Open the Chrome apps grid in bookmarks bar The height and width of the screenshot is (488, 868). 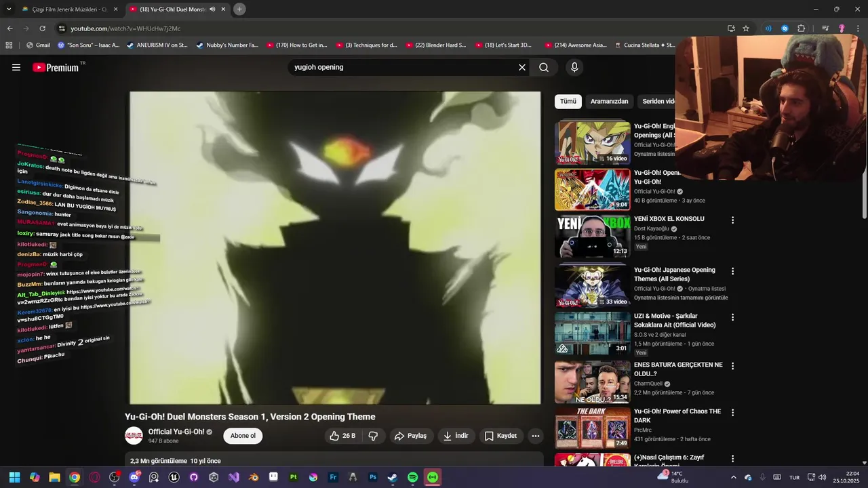[x=9, y=45]
